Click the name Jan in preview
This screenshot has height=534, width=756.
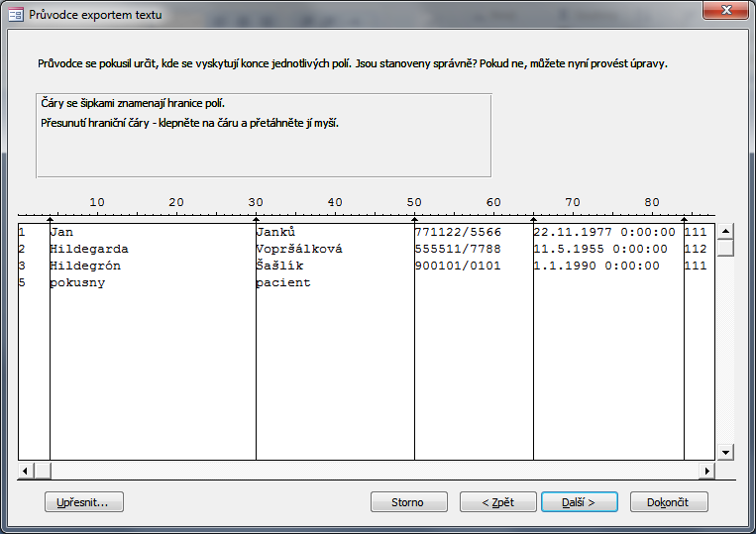[61, 232]
